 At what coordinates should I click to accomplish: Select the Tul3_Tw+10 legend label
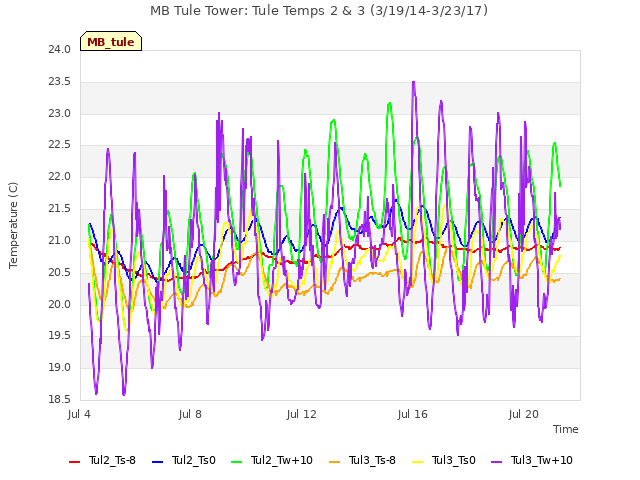(542, 460)
